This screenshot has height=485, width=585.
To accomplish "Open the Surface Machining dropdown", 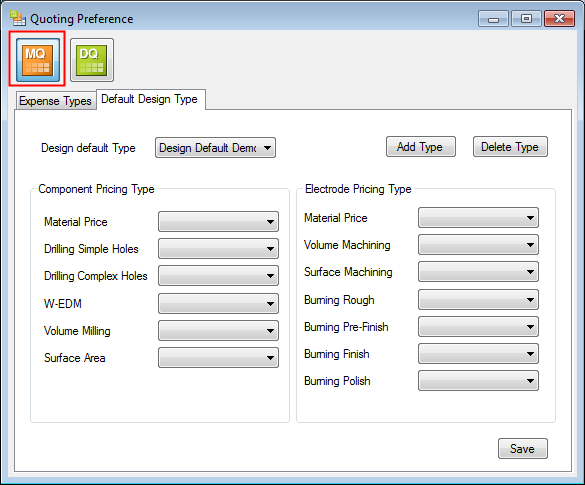I will point(478,272).
